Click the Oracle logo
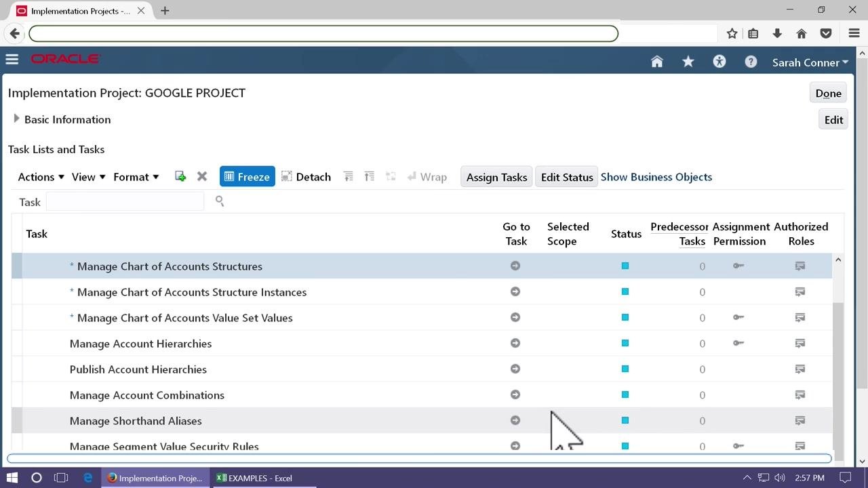Viewport: 868px width, 488px height. 66,59
